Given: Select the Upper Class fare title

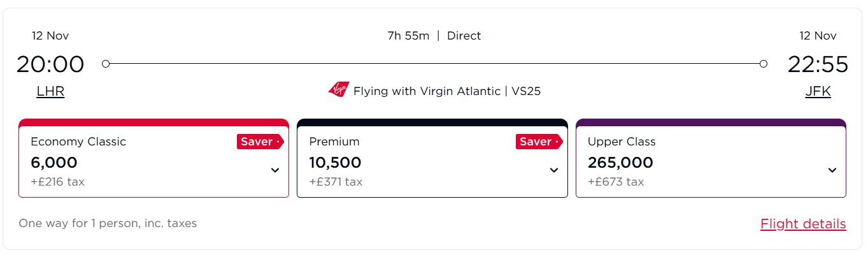Looking at the screenshot, I should point(622,142).
